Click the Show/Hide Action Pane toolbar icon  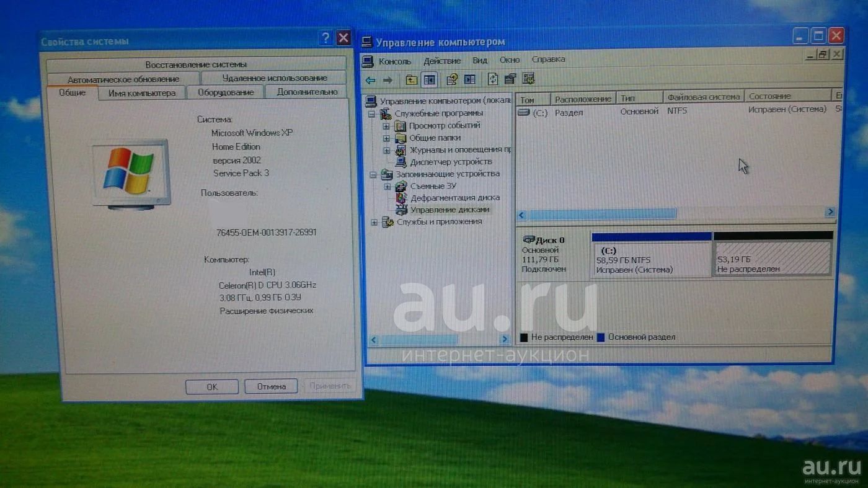click(x=470, y=79)
